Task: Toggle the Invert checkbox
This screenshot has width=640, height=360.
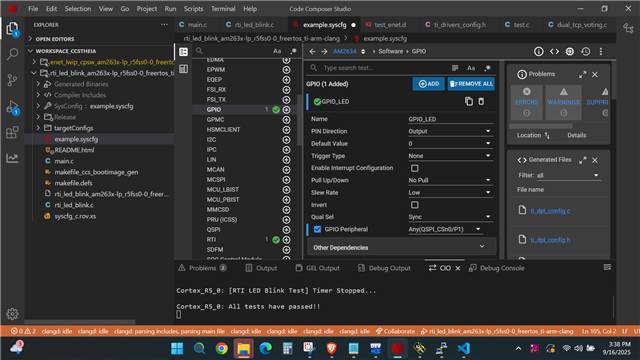Action: tap(415, 205)
